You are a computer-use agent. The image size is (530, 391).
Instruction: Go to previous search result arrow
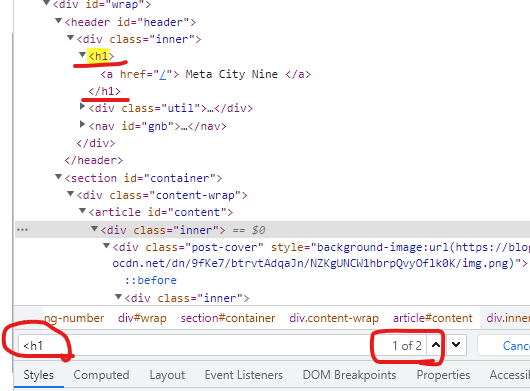pos(436,345)
